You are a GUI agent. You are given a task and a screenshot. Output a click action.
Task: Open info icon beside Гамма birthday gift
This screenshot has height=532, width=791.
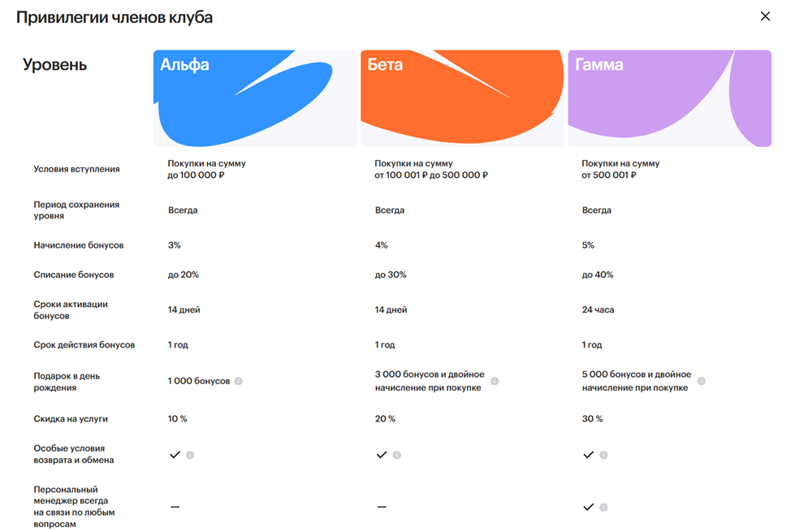[701, 381]
